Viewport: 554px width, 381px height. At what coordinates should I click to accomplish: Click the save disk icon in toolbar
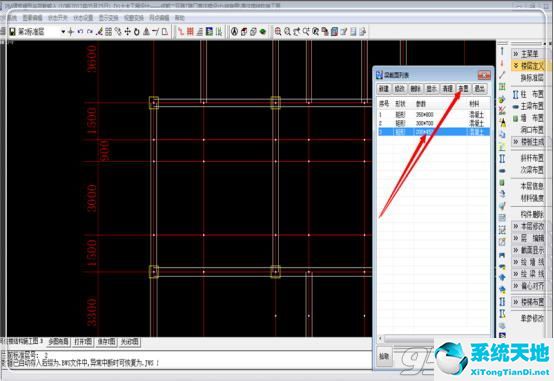(12, 32)
